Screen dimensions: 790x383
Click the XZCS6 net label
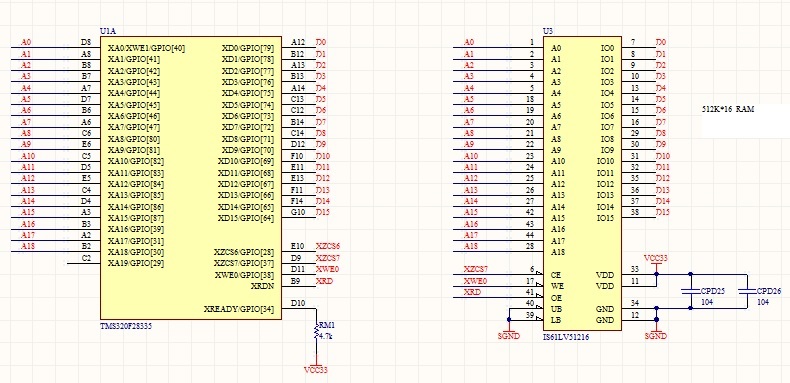coord(328,246)
